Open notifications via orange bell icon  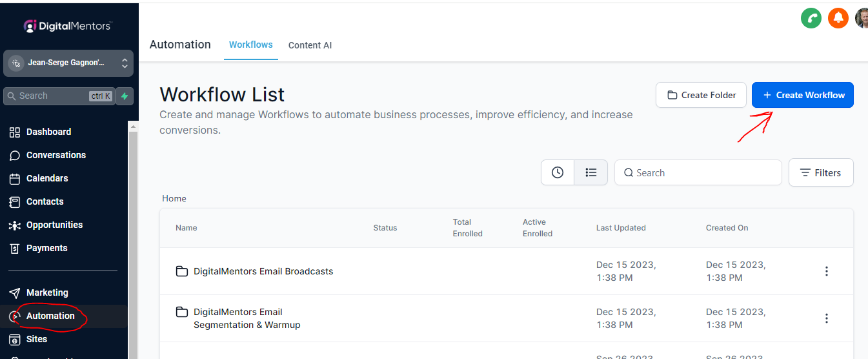point(838,17)
